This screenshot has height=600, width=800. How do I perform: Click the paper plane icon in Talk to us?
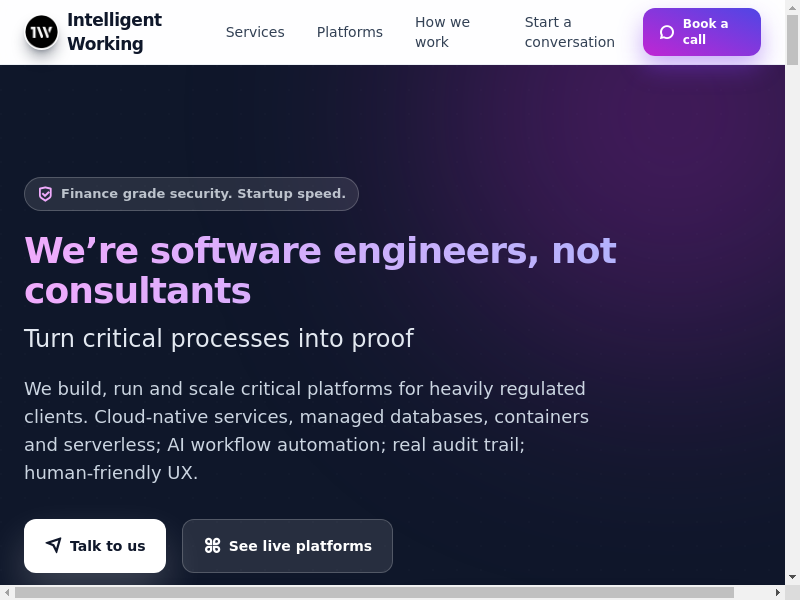pyautogui.click(x=53, y=546)
